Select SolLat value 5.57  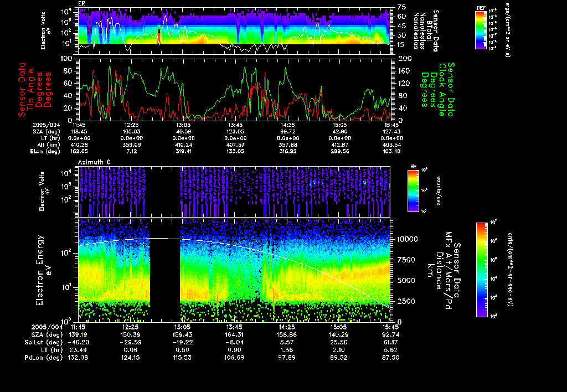[x=286, y=343]
